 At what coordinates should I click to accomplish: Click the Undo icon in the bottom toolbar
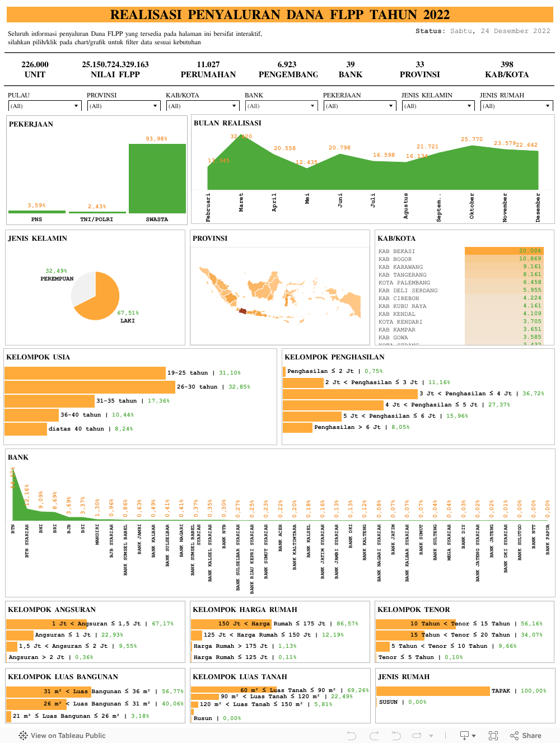pos(352,736)
